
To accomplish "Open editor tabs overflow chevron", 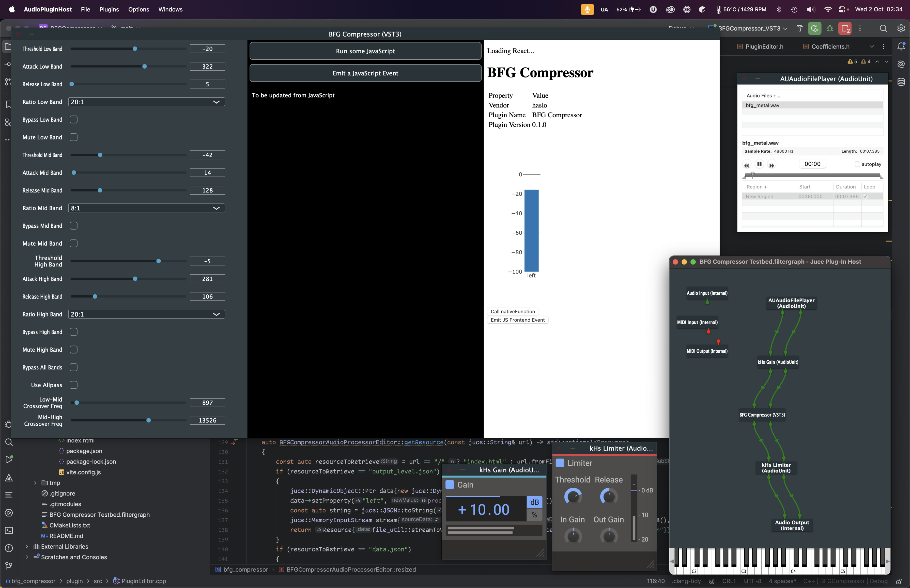I will coord(872,46).
